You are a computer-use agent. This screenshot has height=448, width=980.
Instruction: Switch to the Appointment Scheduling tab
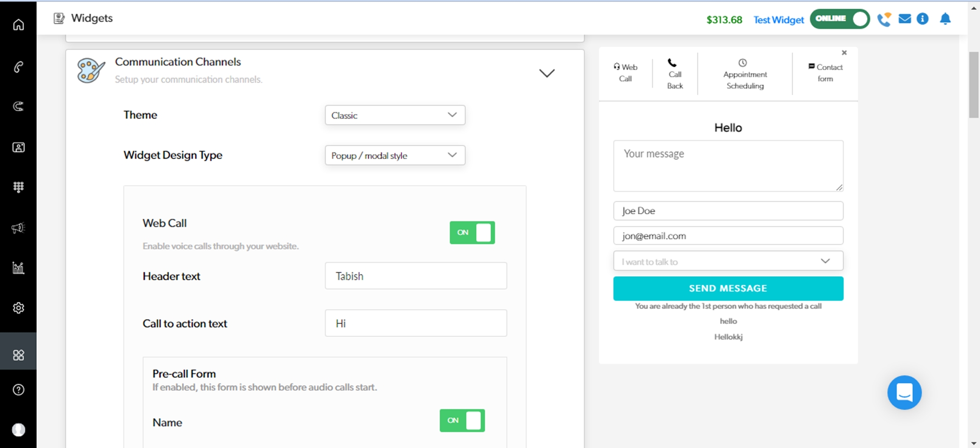(745, 75)
